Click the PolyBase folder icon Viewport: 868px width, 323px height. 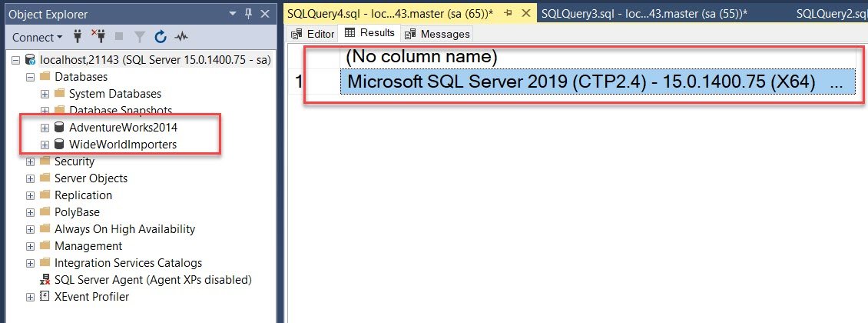pyautogui.click(x=45, y=212)
